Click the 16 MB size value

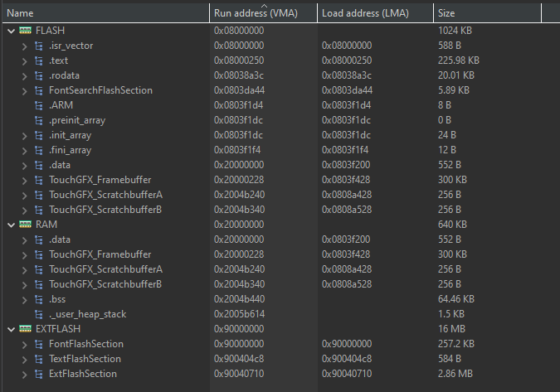451,329
